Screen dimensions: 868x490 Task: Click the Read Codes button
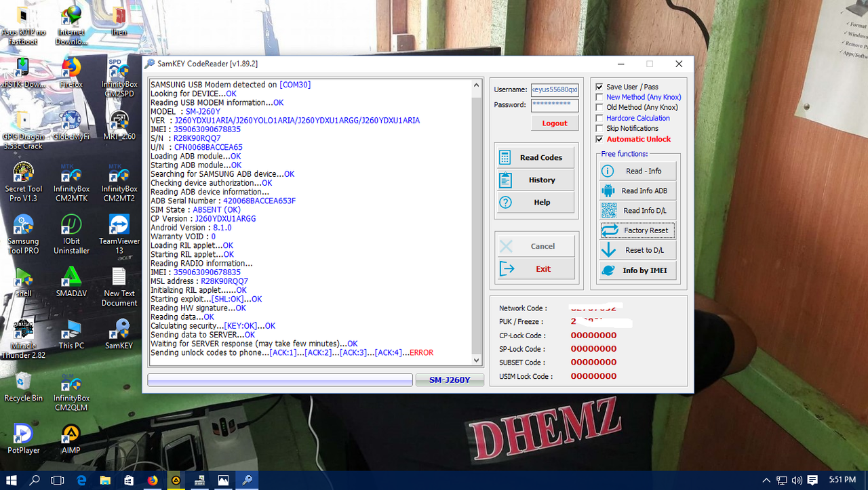point(535,157)
